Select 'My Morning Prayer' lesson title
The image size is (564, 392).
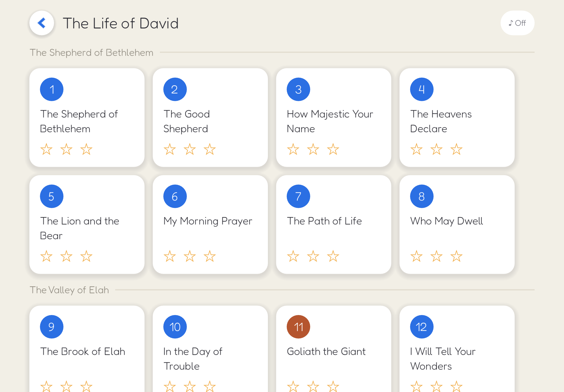(208, 221)
